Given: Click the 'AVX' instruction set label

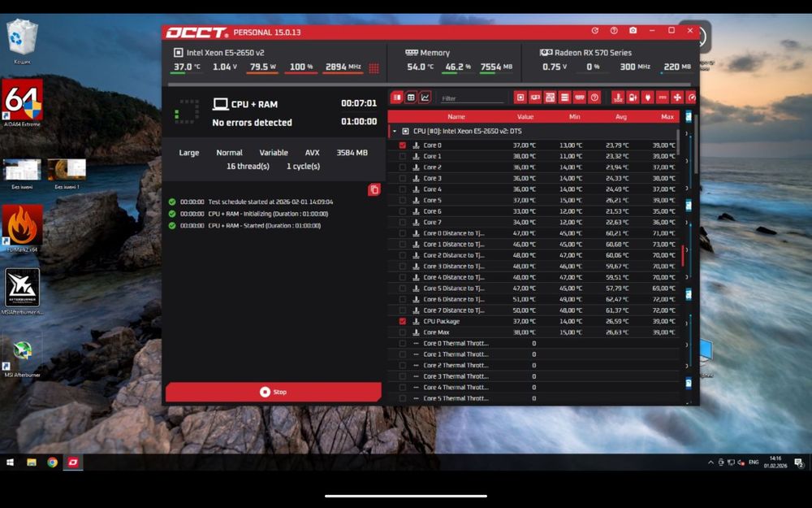Looking at the screenshot, I should (313, 153).
